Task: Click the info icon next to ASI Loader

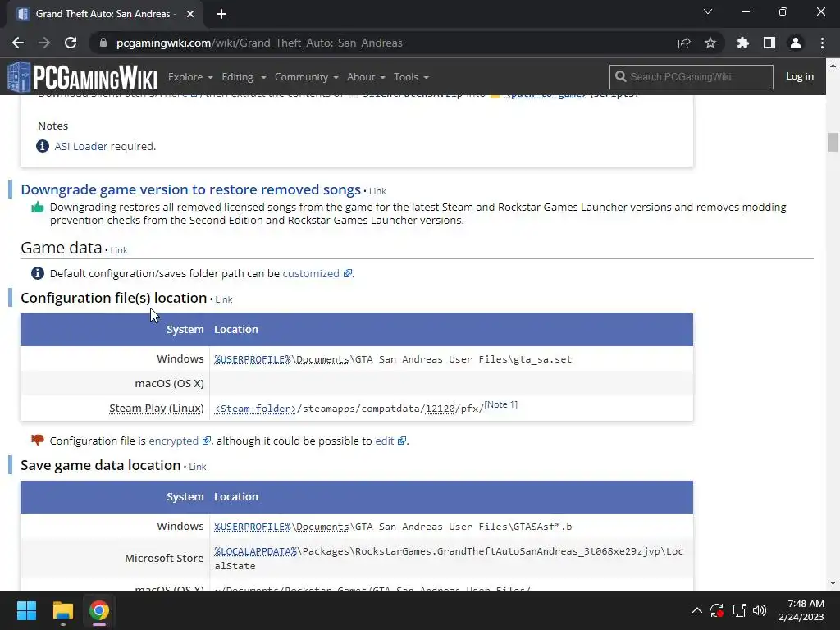Action: tap(43, 146)
